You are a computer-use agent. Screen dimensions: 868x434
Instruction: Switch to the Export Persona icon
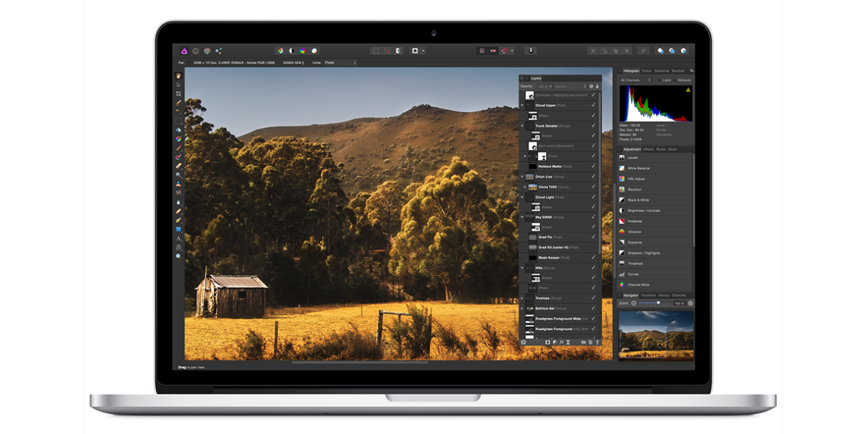pos(218,51)
